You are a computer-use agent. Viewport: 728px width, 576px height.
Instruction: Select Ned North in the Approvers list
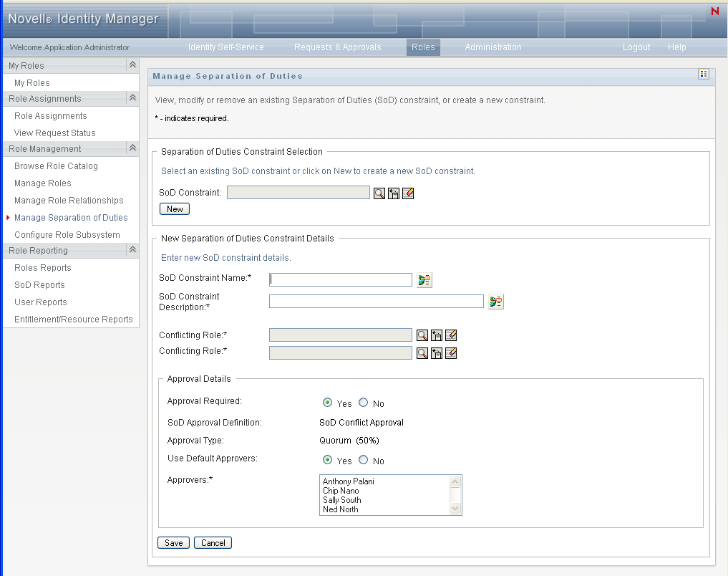(x=340, y=509)
